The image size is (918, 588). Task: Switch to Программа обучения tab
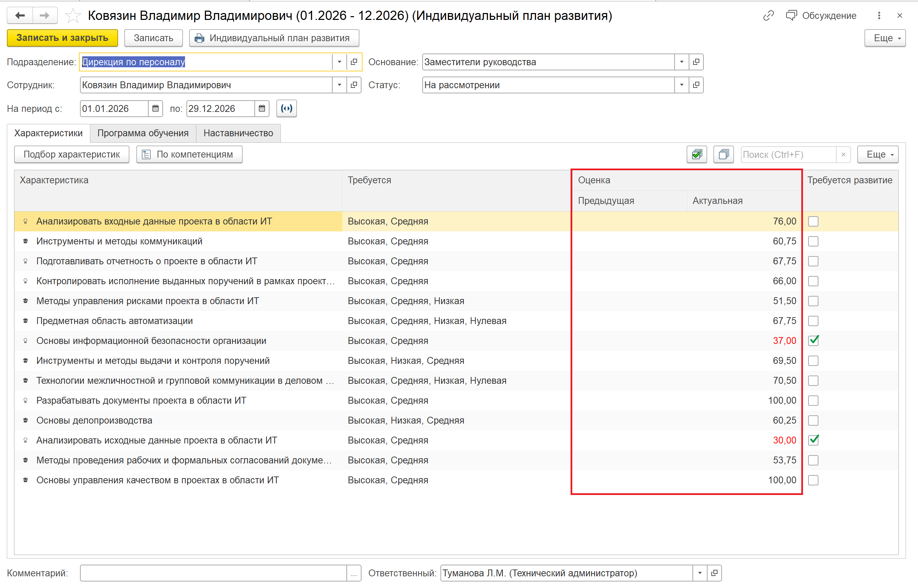143,133
